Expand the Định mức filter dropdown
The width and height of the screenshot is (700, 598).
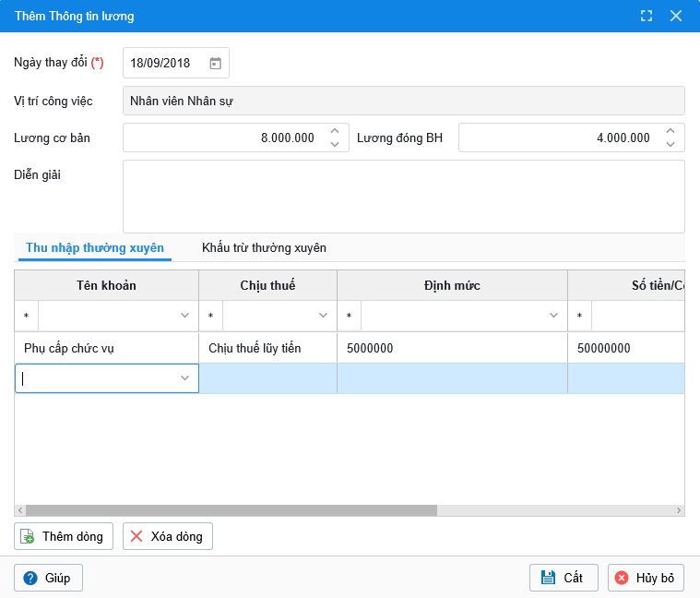(x=553, y=316)
